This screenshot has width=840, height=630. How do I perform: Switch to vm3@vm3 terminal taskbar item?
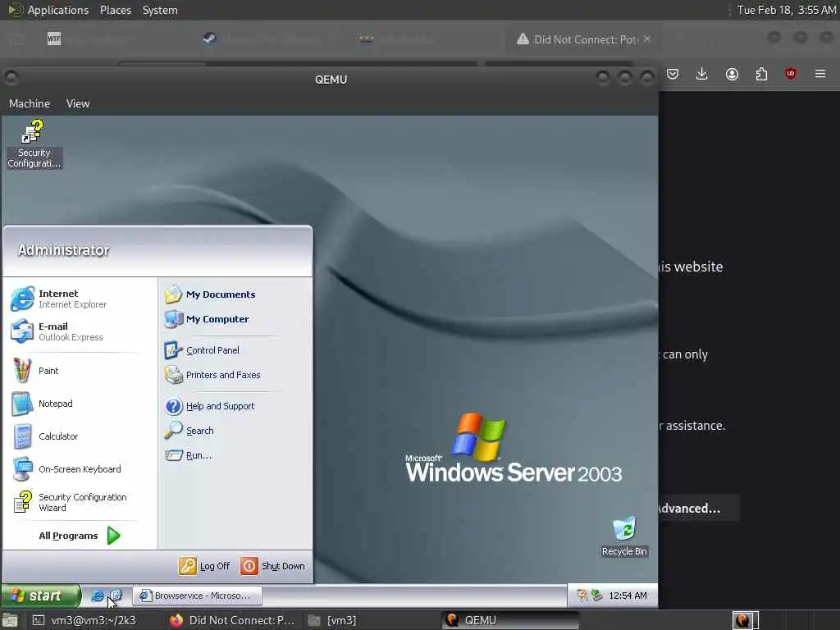(x=84, y=620)
